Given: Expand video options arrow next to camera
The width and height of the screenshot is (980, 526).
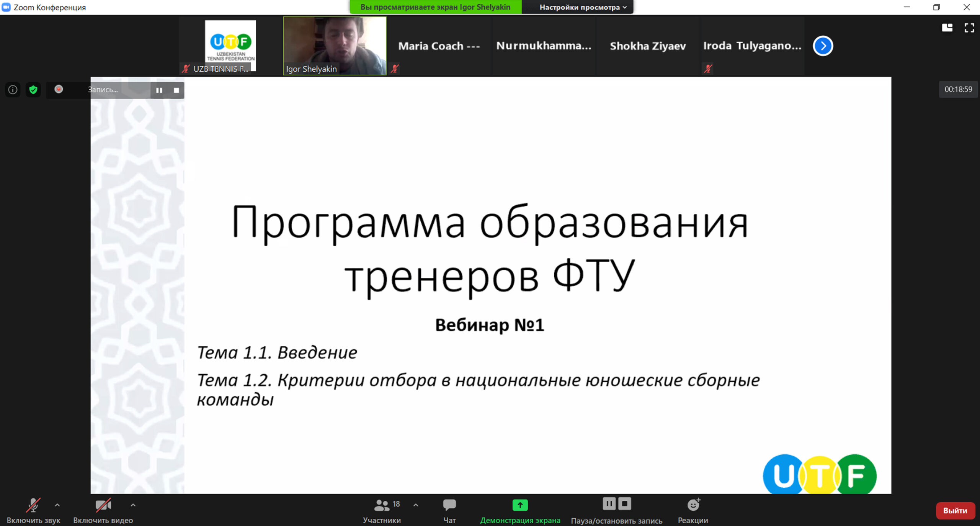Looking at the screenshot, I should pyautogui.click(x=133, y=505).
